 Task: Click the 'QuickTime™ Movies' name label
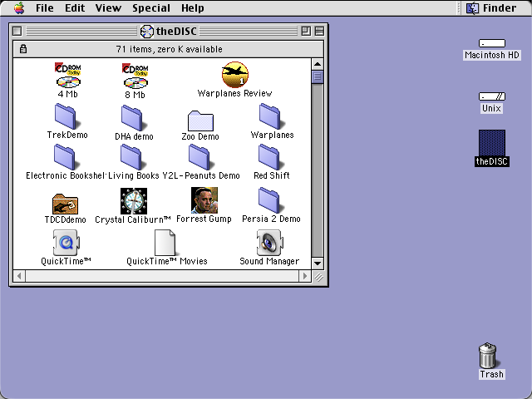pos(166,261)
